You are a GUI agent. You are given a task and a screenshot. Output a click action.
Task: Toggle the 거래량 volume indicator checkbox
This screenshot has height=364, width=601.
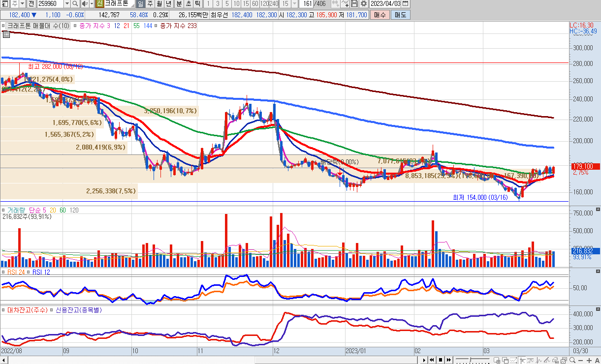point(3,210)
